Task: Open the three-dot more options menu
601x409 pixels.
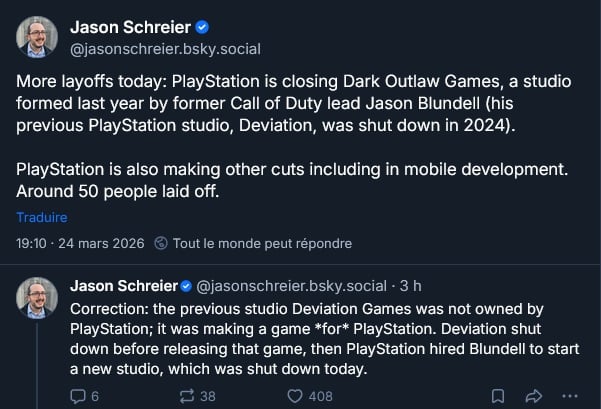Action: [570, 396]
